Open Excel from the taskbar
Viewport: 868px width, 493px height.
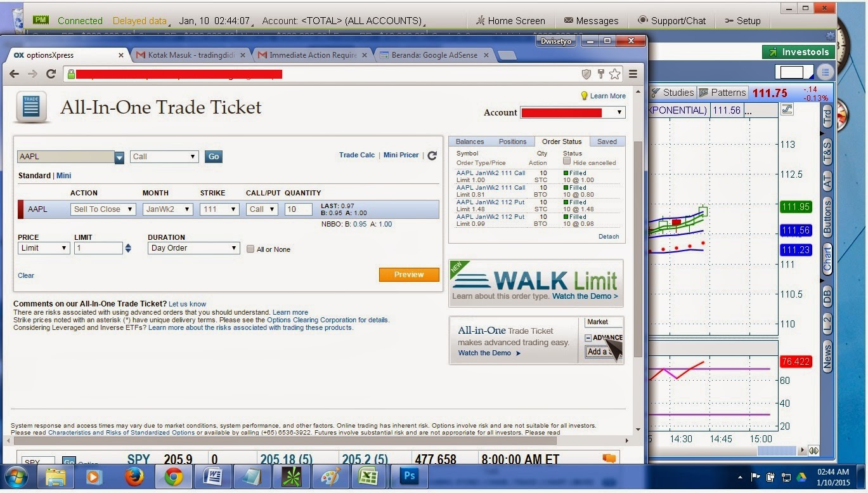coord(368,477)
